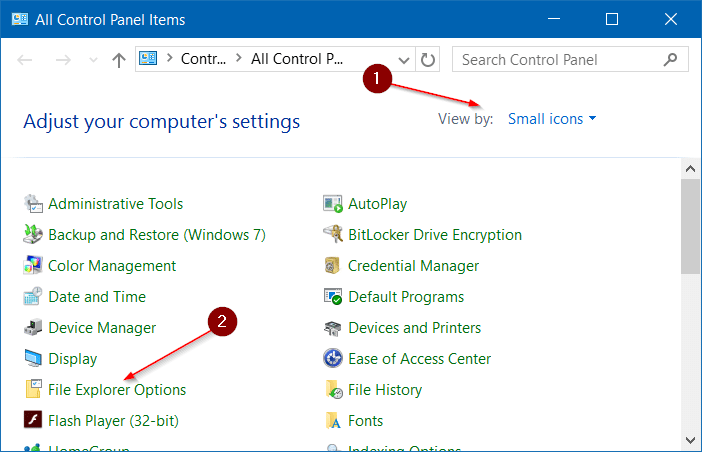Click the Credential Manager safe icon
Image resolution: width=702 pixels, height=452 pixels.
[333, 266]
